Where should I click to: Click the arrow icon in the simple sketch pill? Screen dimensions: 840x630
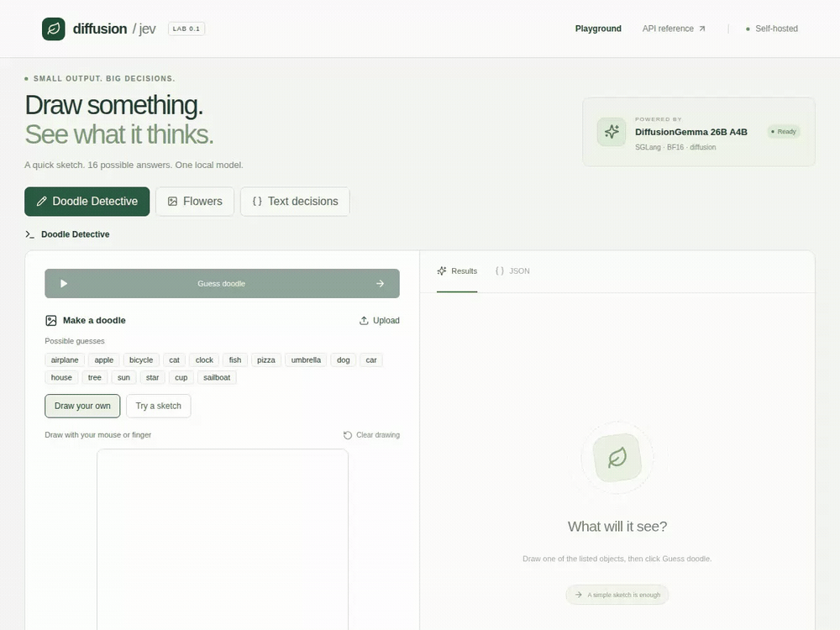(x=579, y=595)
